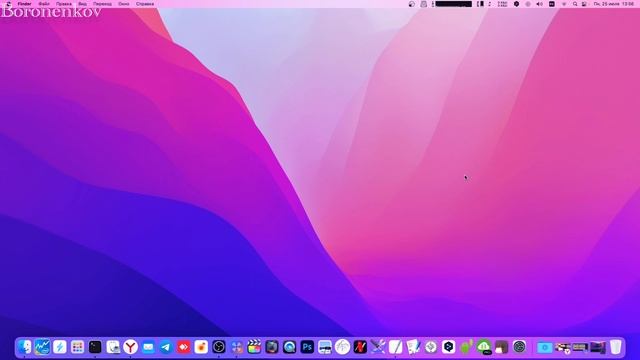The height and width of the screenshot is (360, 640).
Task: Open the crossed tools utility app
Action: click(378, 347)
